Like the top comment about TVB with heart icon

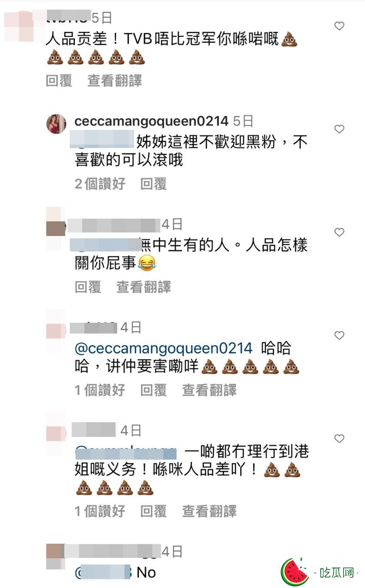click(x=339, y=26)
